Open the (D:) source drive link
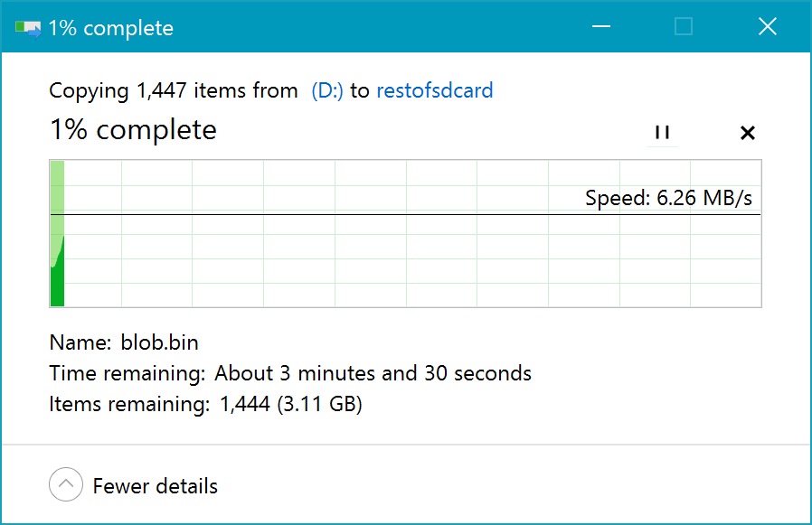Viewport: 812px width, 525px height. point(326,90)
